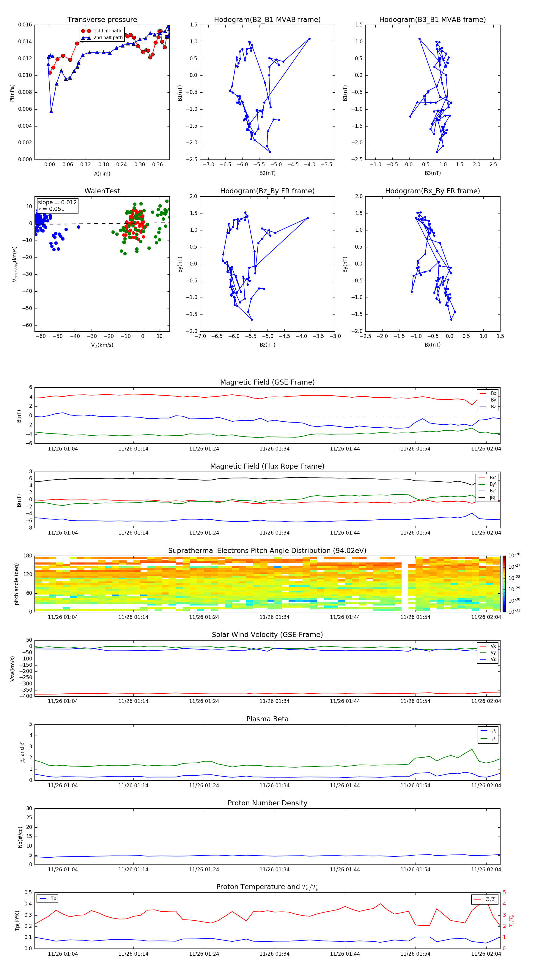
Task: Click the "Bx(nT)" x-axis label
Action: [432, 345]
